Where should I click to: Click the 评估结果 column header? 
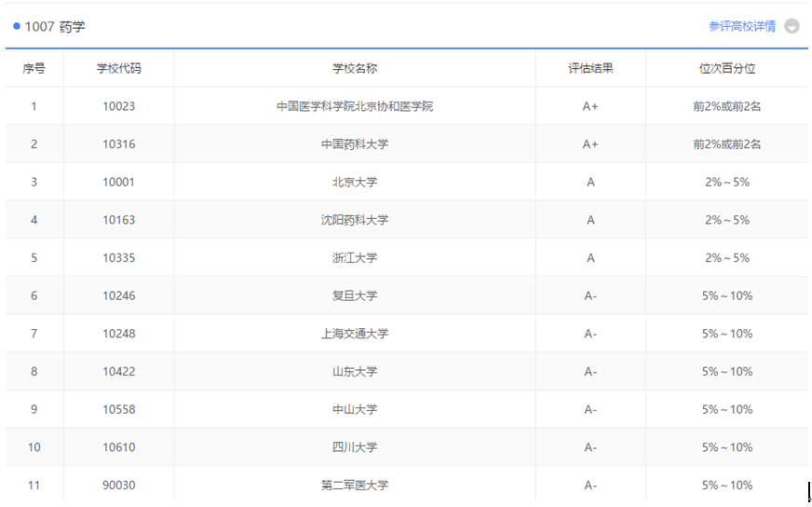590,68
